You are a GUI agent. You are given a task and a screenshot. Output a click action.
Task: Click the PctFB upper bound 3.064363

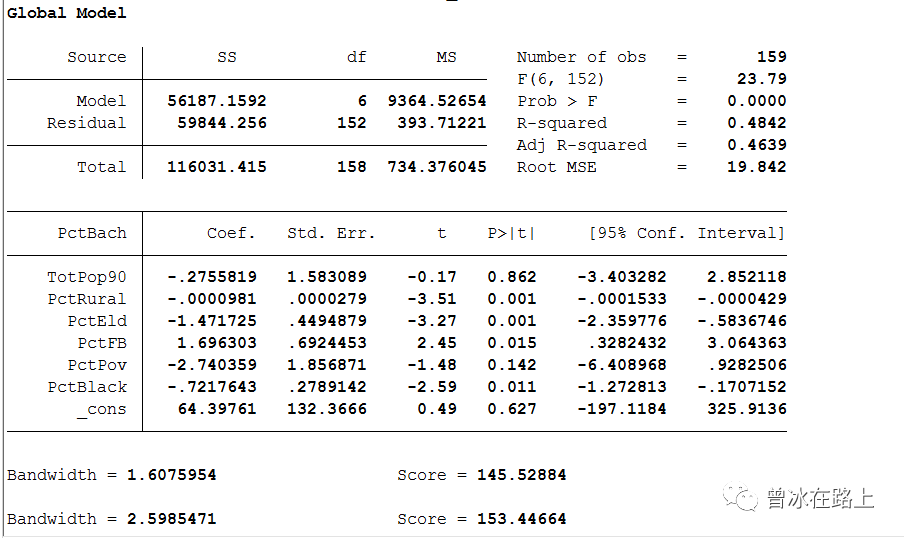(x=747, y=343)
